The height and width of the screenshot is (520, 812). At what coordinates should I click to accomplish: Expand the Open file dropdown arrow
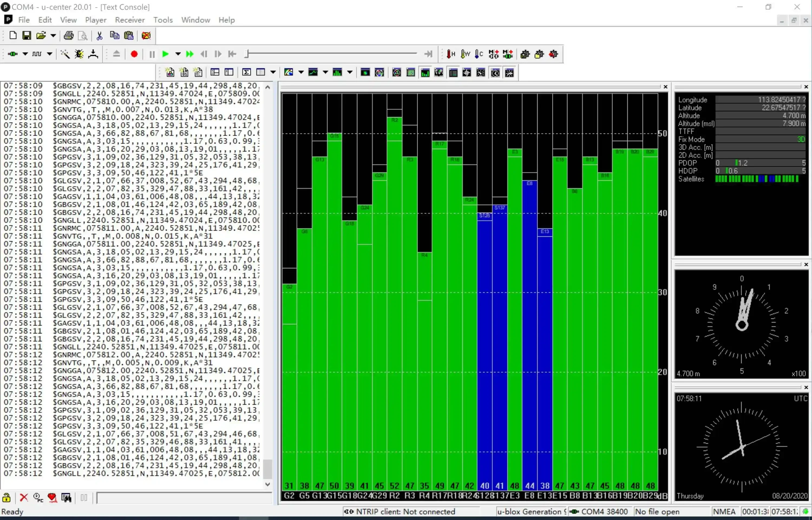click(x=53, y=35)
